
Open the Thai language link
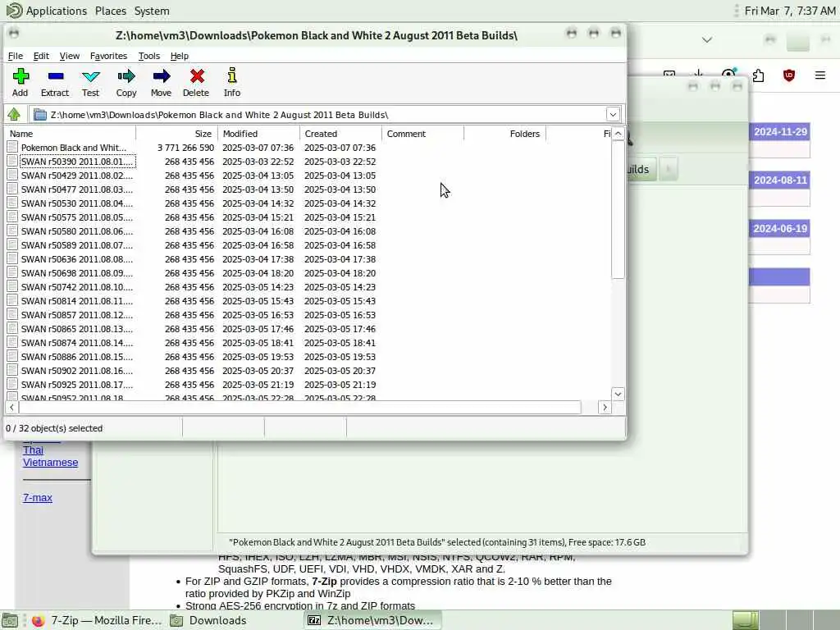pyautogui.click(x=33, y=450)
